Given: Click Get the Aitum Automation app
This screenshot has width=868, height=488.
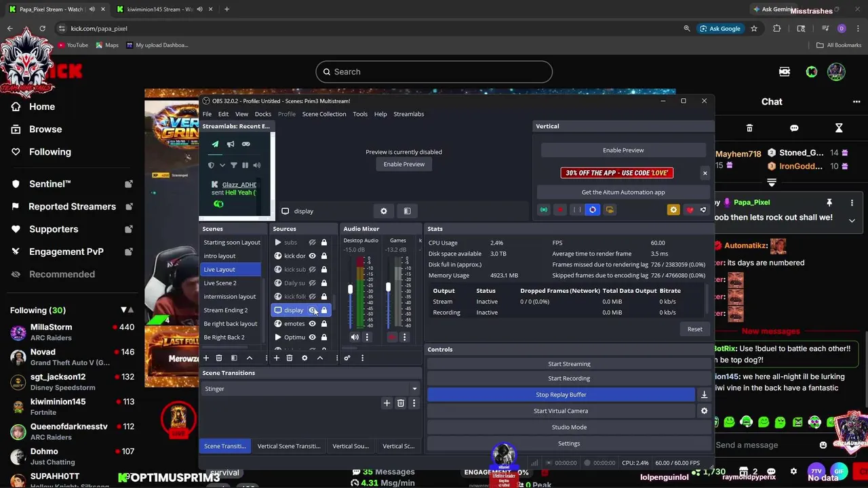Looking at the screenshot, I should coord(623,192).
